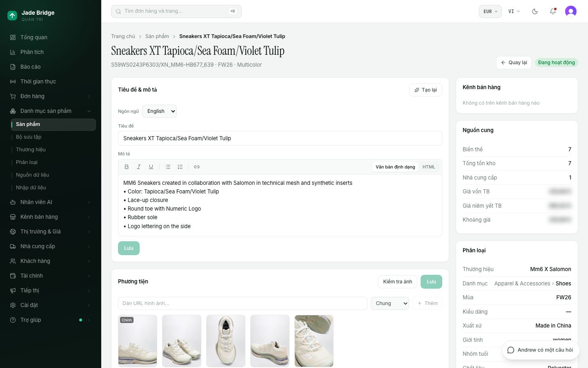Open notifications bell
This screenshot has width=588, height=368.
[553, 11]
